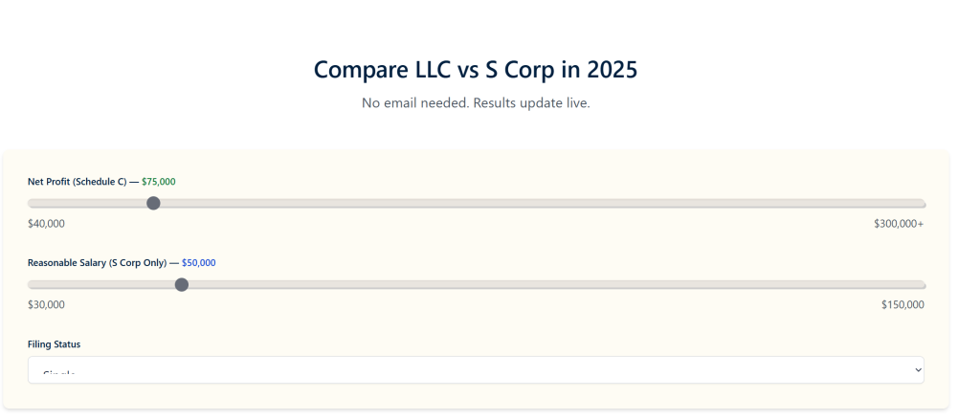Click the right end of Net Profit track

[922, 203]
